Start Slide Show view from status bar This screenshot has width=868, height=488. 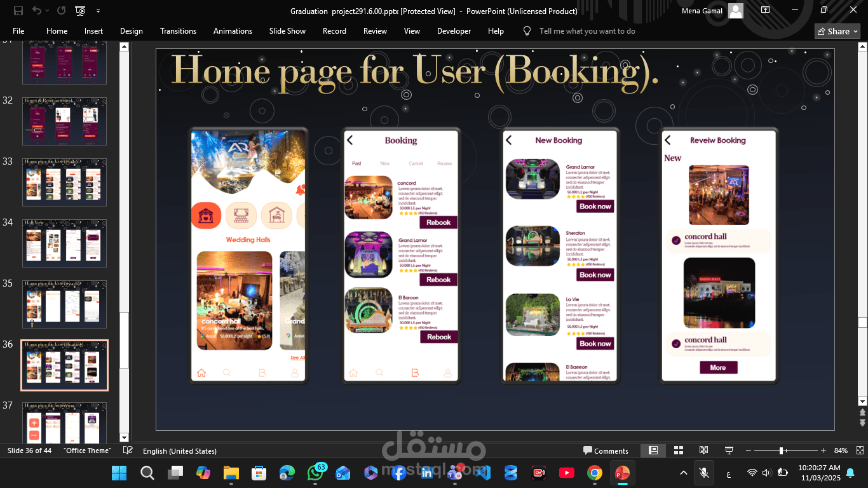729,451
